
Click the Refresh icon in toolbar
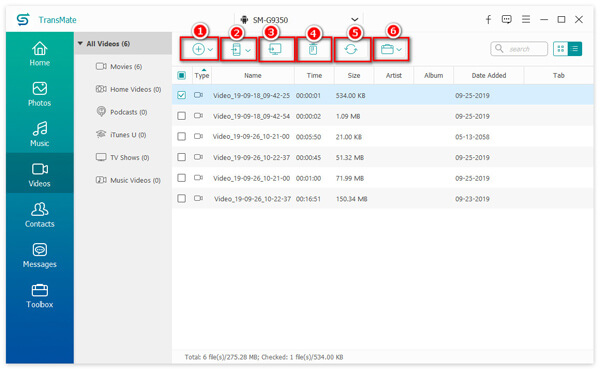[x=351, y=49]
